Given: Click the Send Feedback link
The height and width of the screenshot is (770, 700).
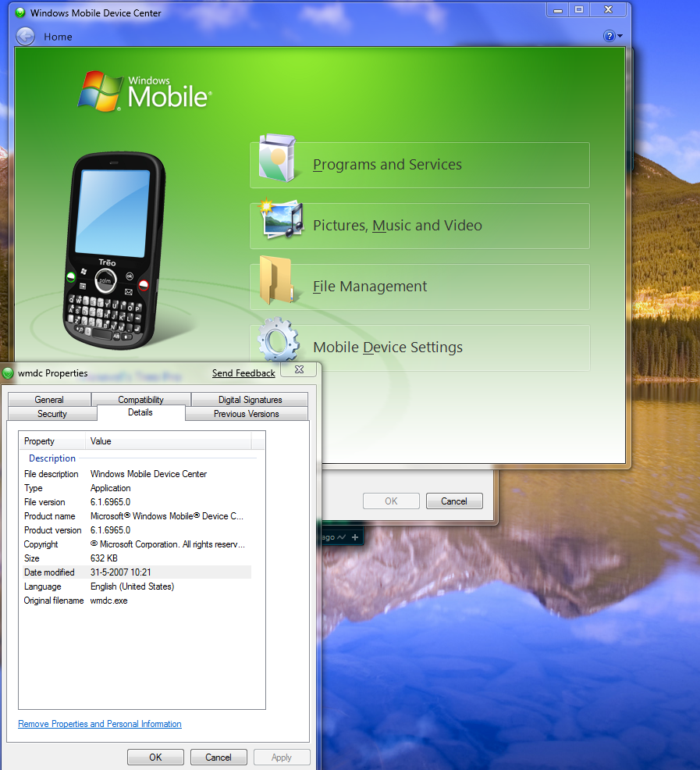Looking at the screenshot, I should pyautogui.click(x=243, y=373).
